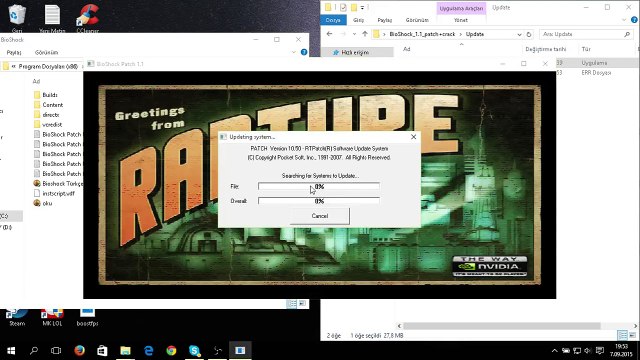Screen dimensions: 640x360
Task: Launch Chrome from the taskbar
Action: point(171,350)
